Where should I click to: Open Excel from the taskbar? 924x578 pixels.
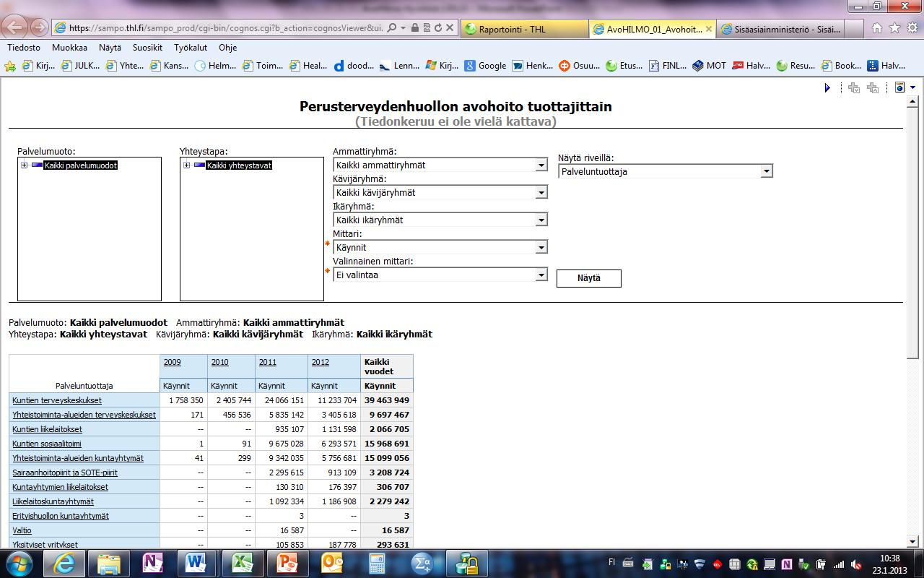pos(242,563)
